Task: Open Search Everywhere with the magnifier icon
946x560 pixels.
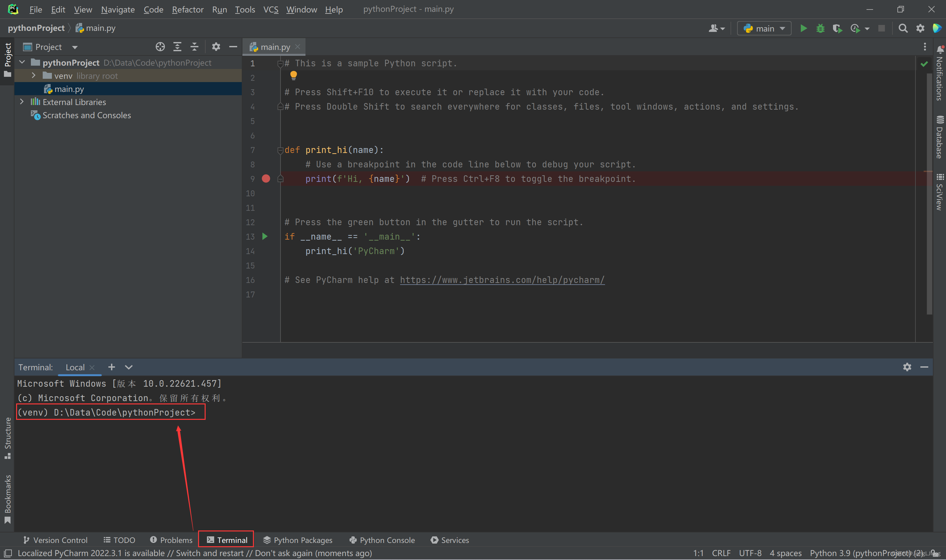Action: click(903, 28)
